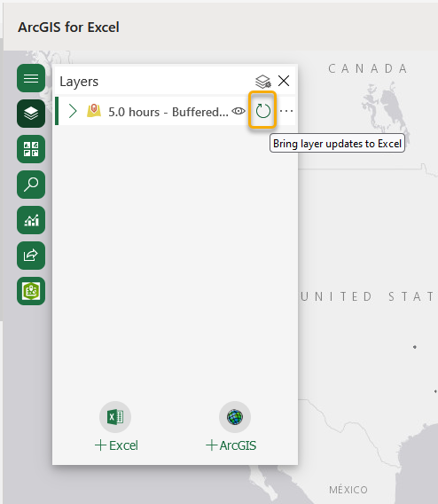
Task: Open the hamburger menu button
Action: [31, 78]
